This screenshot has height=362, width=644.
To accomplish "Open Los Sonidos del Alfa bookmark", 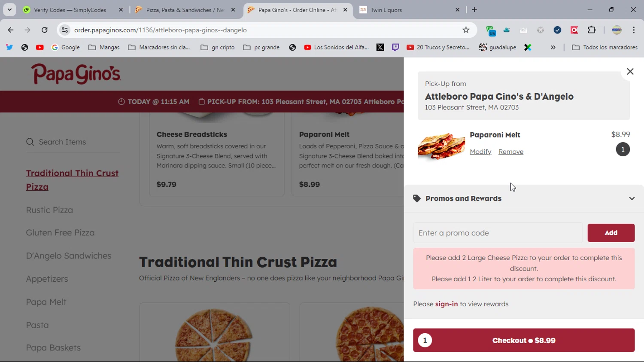I will click(x=337, y=47).
